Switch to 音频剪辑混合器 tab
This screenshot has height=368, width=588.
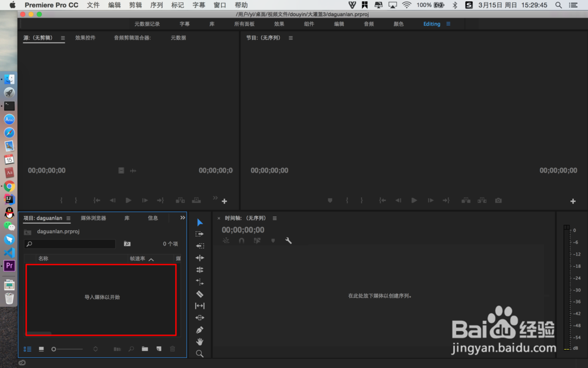coord(132,38)
